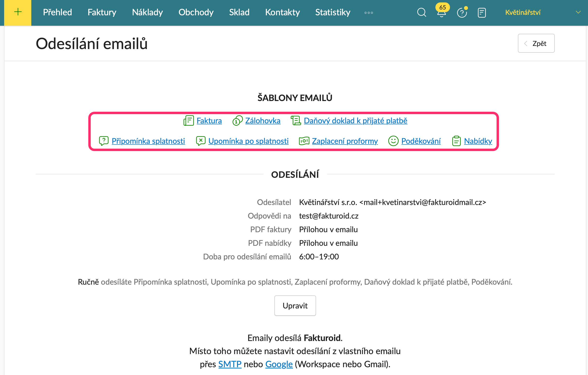
Task: Click the Zálohovka coin icon
Action: click(237, 121)
